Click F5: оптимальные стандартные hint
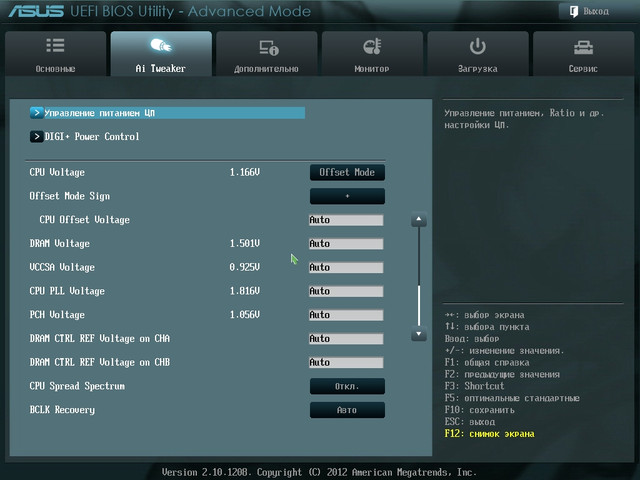The height and width of the screenshot is (480, 640). point(512,398)
